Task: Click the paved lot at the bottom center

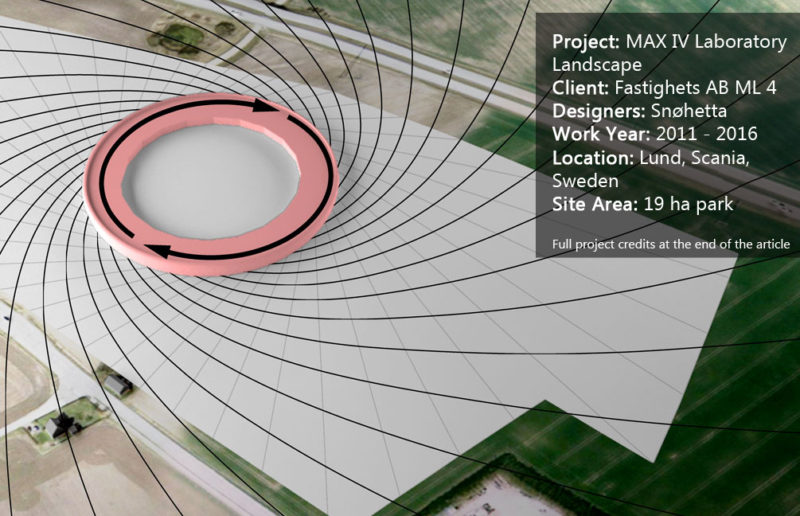Action: coord(508,496)
